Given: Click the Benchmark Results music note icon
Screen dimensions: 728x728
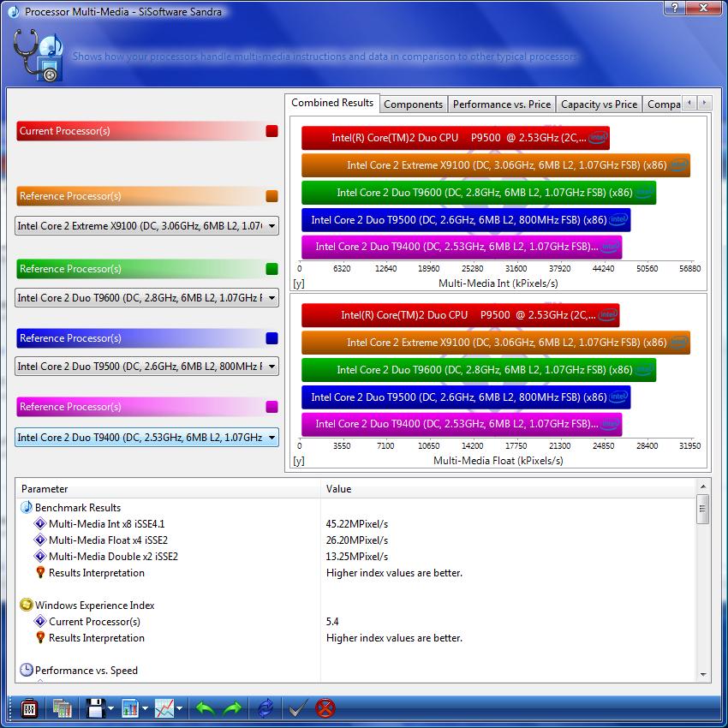Looking at the screenshot, I should coord(27,507).
